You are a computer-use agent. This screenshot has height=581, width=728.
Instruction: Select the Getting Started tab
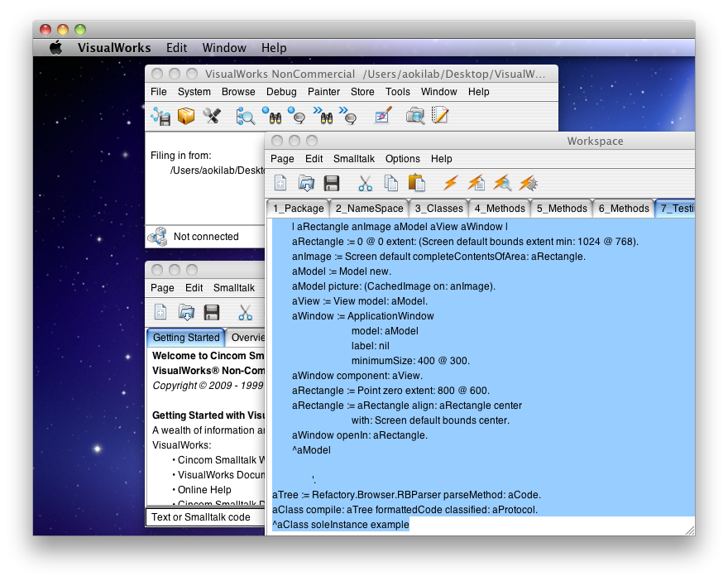[x=186, y=338]
